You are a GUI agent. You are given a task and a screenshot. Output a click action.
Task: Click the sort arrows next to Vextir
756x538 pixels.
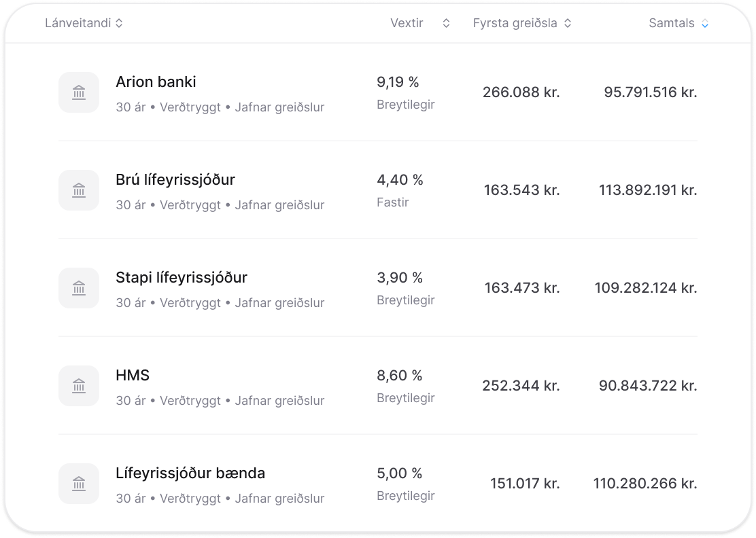[446, 23]
